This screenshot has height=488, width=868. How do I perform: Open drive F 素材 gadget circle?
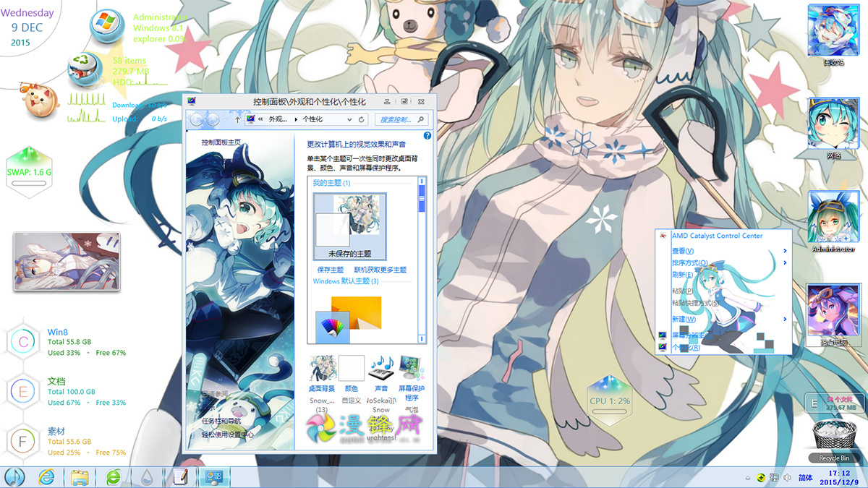coord(23,441)
